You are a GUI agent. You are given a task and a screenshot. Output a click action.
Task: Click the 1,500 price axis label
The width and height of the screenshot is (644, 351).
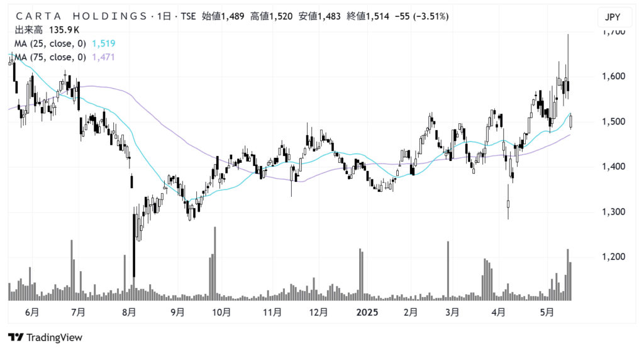pos(614,121)
